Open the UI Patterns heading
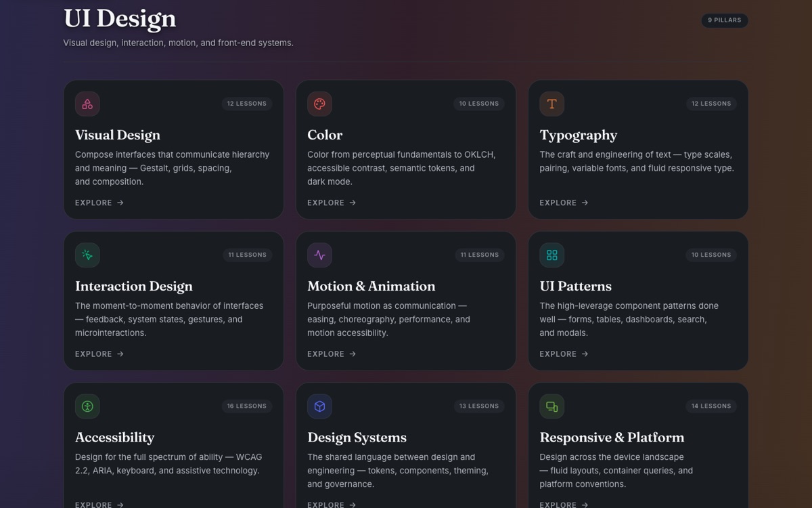The width and height of the screenshot is (812, 508). tap(576, 286)
